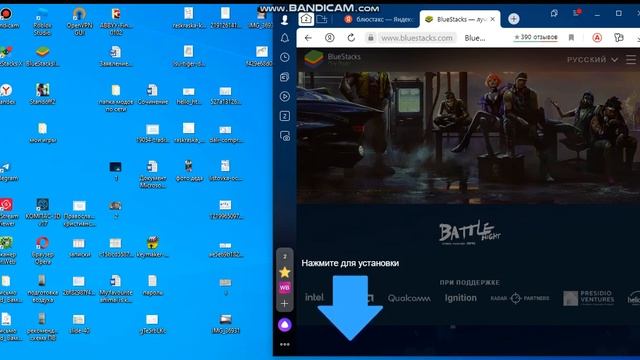The height and width of the screenshot is (360, 640).
Task: Open the sidebar three-dots menu
Action: point(284,344)
